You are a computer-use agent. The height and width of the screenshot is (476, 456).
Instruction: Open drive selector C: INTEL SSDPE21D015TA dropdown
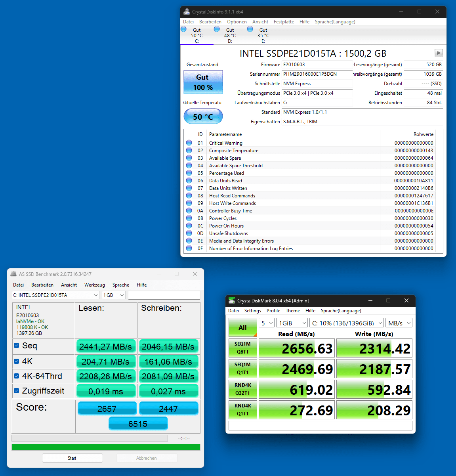point(55,295)
